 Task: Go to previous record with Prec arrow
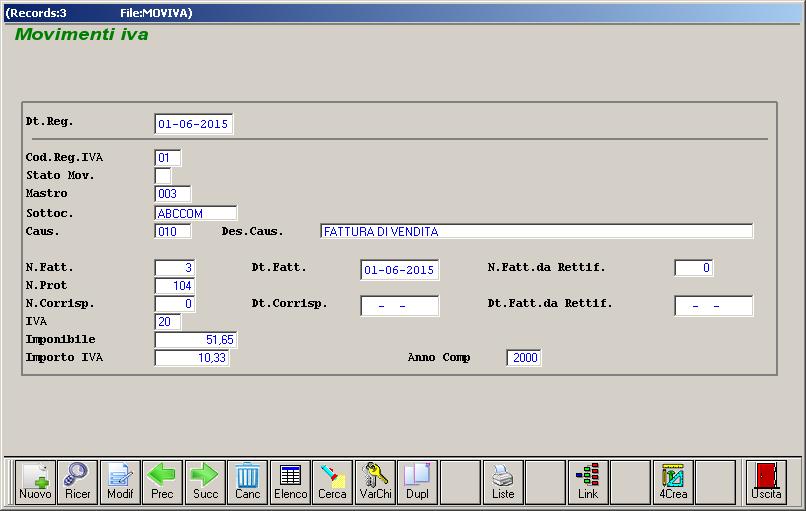coord(162,482)
